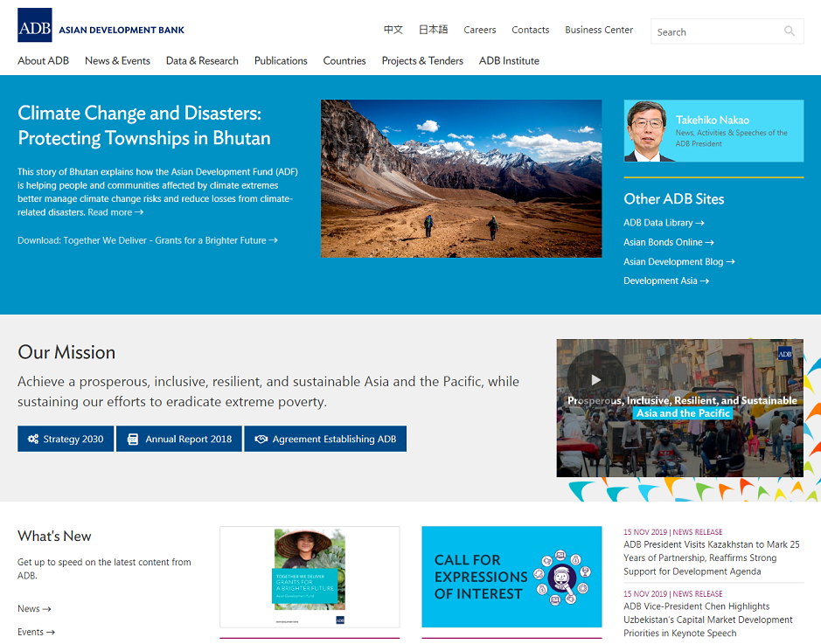Open the Climate Change and Disasters headline
Viewport: 821px width, 644px height.
coord(144,126)
